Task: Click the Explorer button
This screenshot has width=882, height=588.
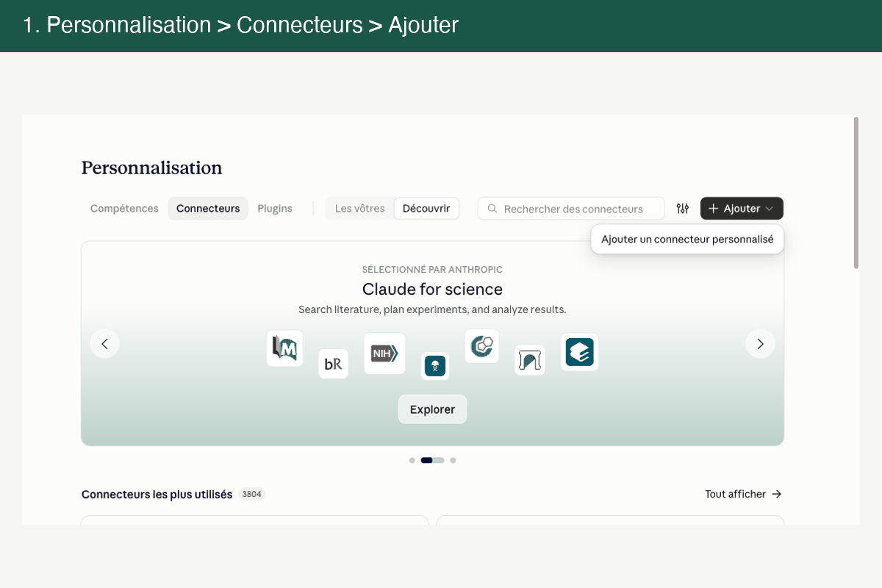Action: 432,409
